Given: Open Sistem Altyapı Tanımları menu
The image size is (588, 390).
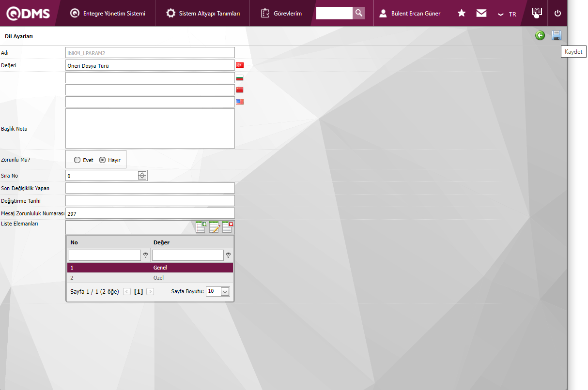Looking at the screenshot, I should point(202,13).
